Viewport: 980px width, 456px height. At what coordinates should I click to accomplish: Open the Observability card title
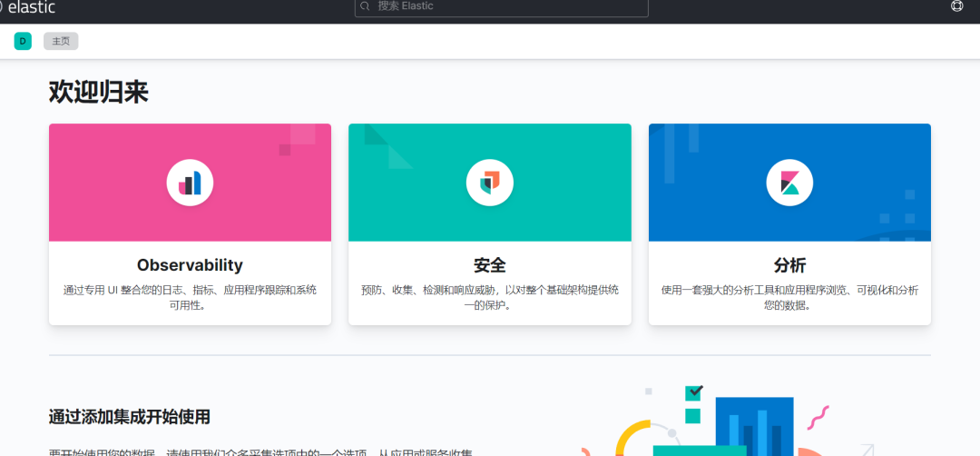point(190,264)
